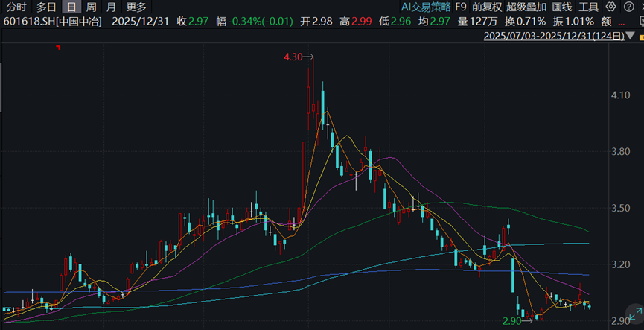Switch to the 分时 intraday tab

point(16,7)
